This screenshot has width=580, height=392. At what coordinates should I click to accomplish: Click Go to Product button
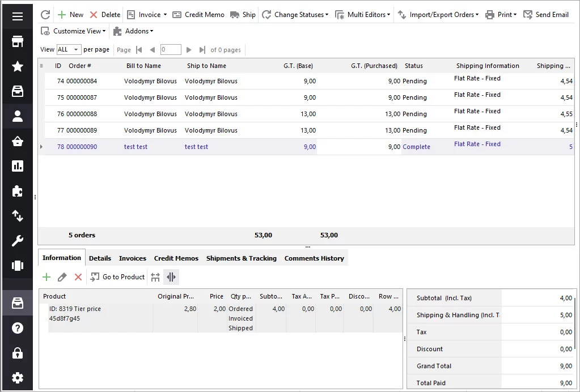click(x=117, y=277)
